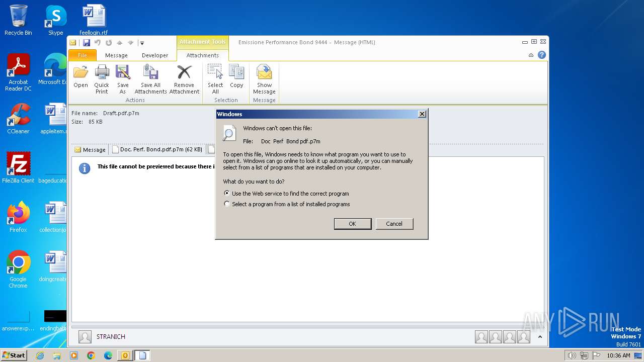Quick Print the attachment
This screenshot has width=644, height=362.
[102, 79]
